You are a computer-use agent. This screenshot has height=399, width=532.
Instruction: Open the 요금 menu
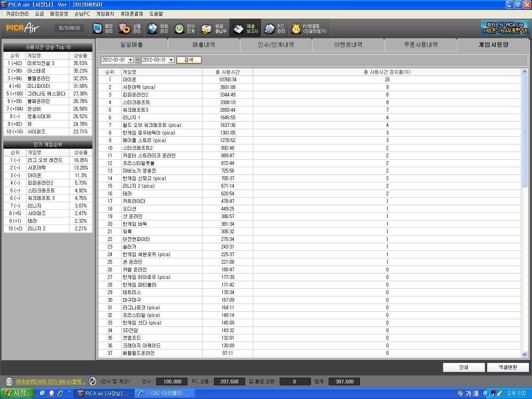click(x=40, y=14)
